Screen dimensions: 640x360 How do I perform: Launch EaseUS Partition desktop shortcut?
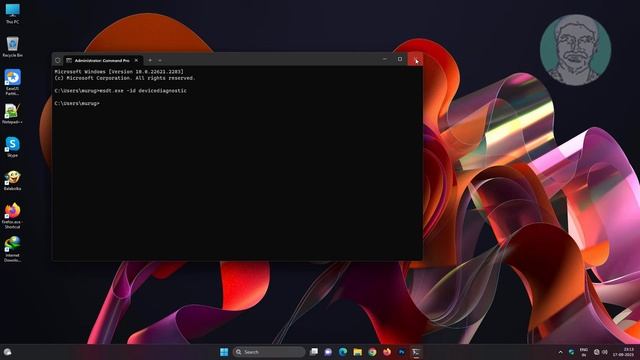(12, 82)
